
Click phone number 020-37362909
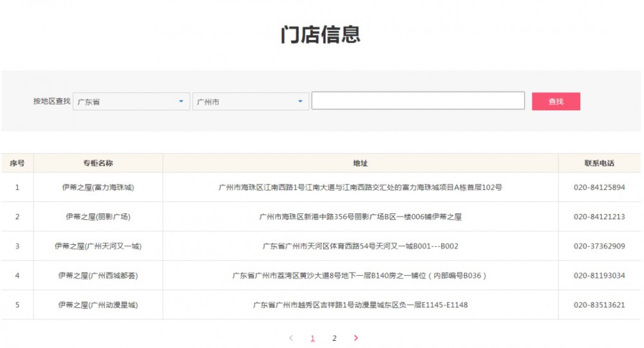coord(599,246)
